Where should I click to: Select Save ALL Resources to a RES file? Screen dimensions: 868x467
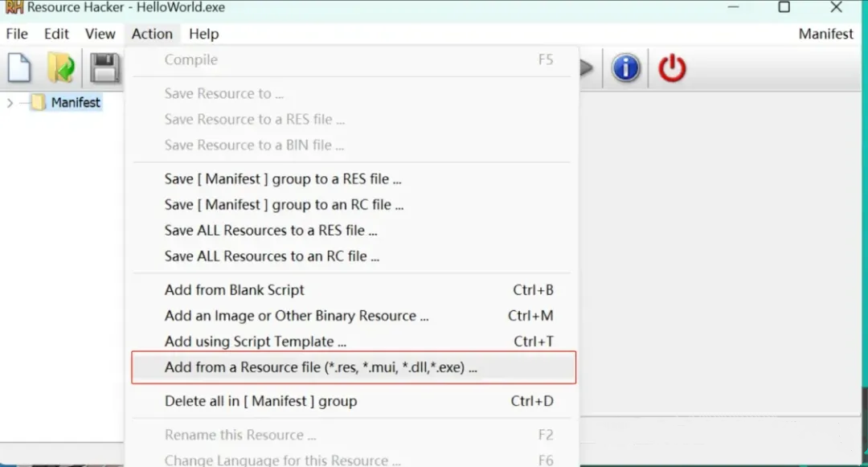(x=353, y=230)
